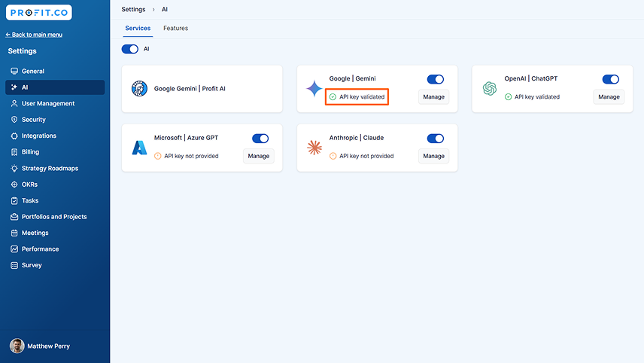Turn off the Microsoft Azure GPT toggle
The width and height of the screenshot is (644, 363).
260,139
